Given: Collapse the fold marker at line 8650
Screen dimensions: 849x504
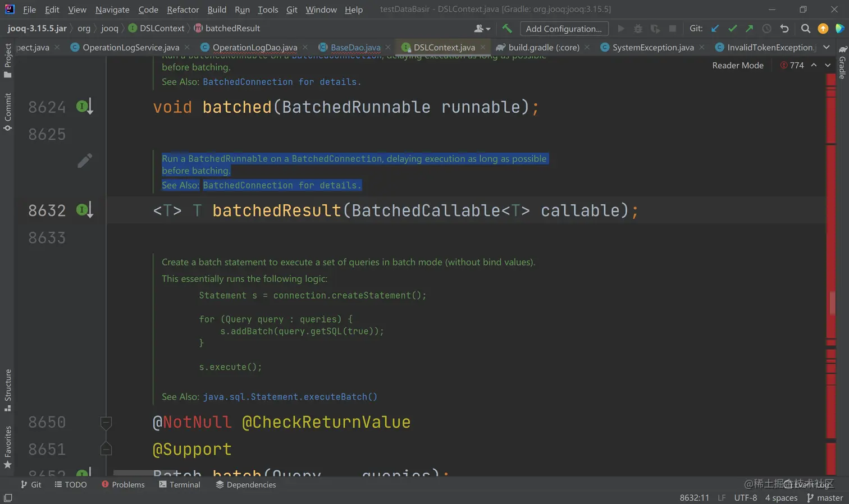Looking at the screenshot, I should [x=106, y=422].
